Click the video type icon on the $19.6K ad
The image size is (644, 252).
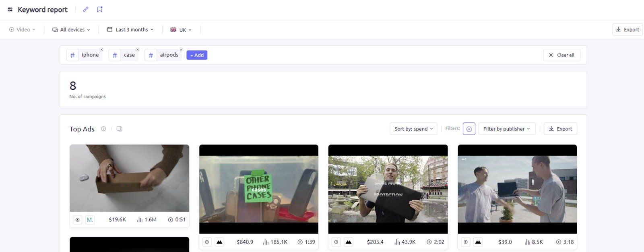(x=77, y=220)
